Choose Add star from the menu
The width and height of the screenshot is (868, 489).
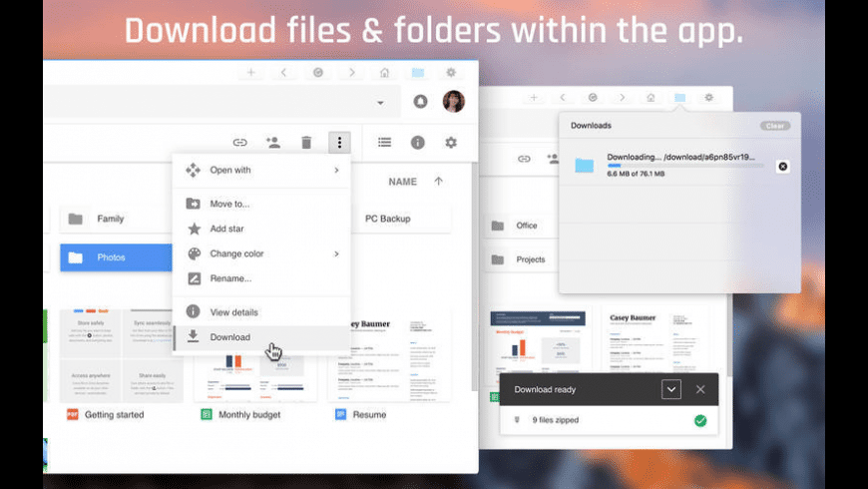point(261,229)
